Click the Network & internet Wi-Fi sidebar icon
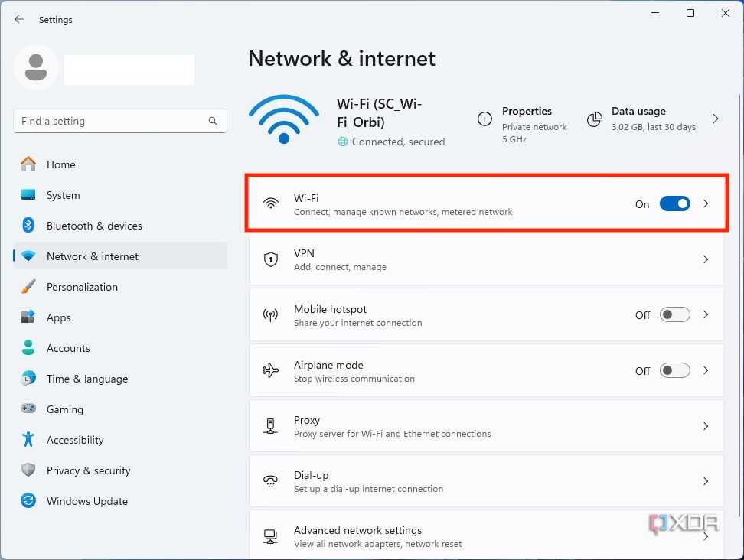This screenshot has height=560, width=744. (28, 256)
